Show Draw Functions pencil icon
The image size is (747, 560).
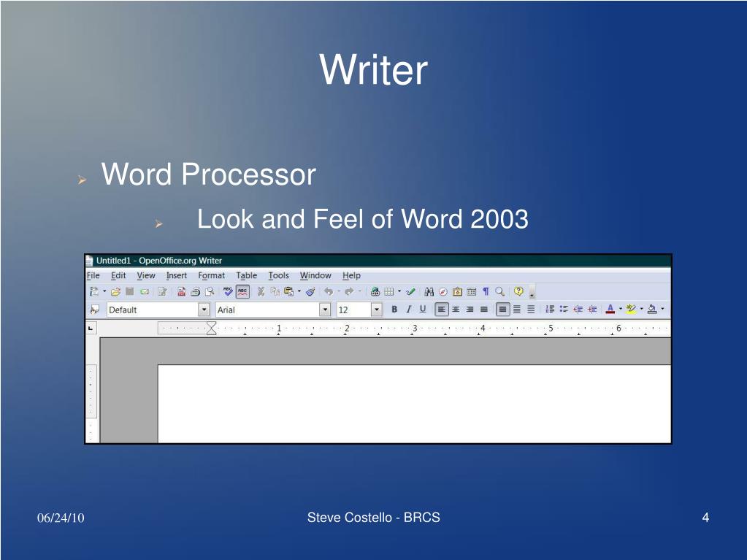[410, 291]
